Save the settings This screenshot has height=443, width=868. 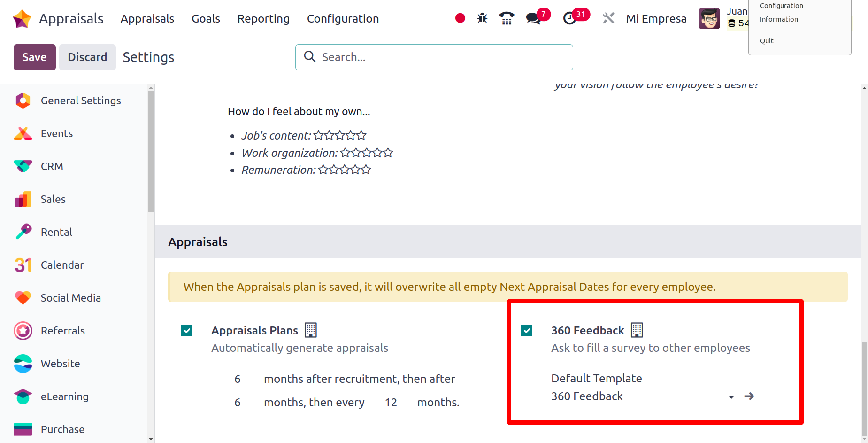tap(34, 57)
